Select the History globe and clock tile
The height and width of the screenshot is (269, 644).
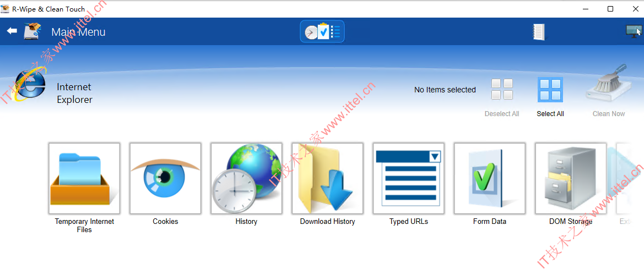[x=246, y=178]
